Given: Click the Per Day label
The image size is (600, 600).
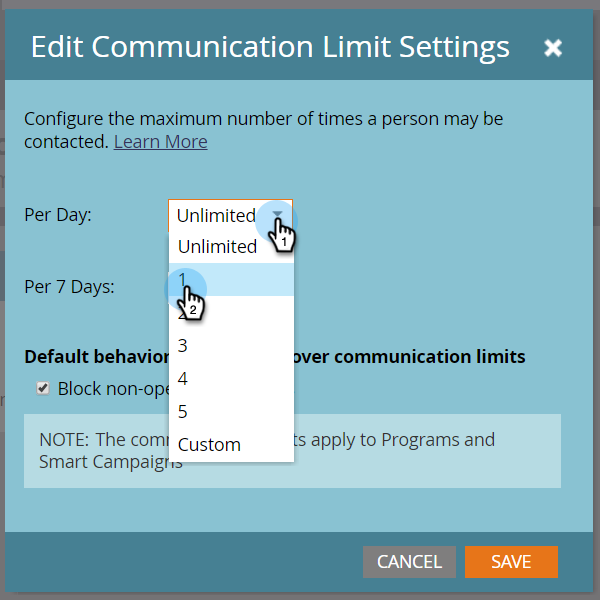Looking at the screenshot, I should (x=58, y=215).
